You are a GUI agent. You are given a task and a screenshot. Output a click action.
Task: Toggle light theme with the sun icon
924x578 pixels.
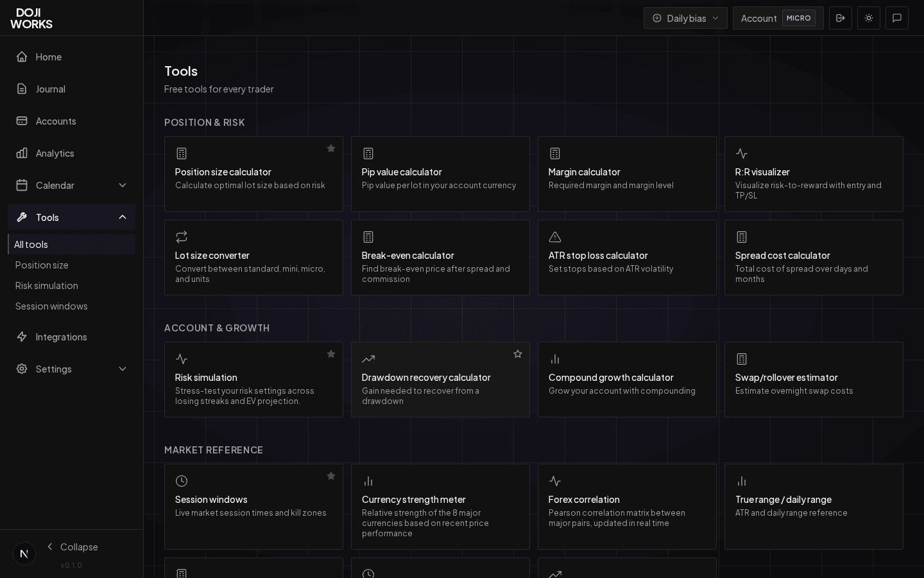pyautogui.click(x=869, y=18)
